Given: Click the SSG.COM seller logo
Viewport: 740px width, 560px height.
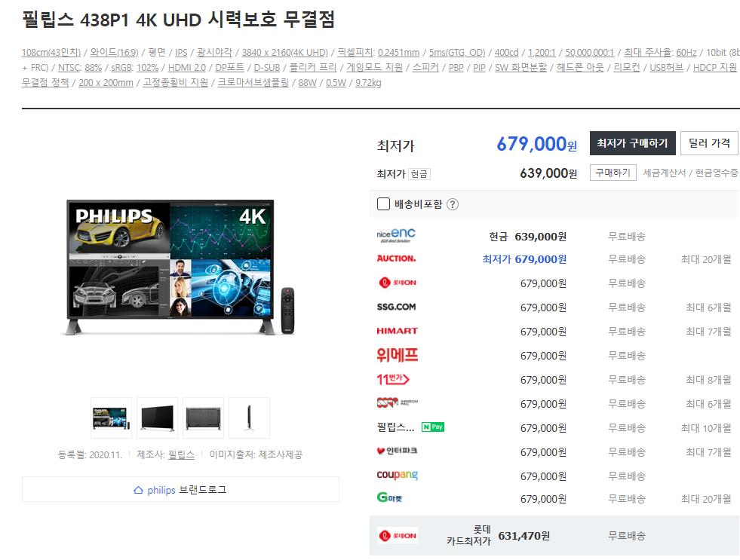Looking at the screenshot, I should coord(396,307).
